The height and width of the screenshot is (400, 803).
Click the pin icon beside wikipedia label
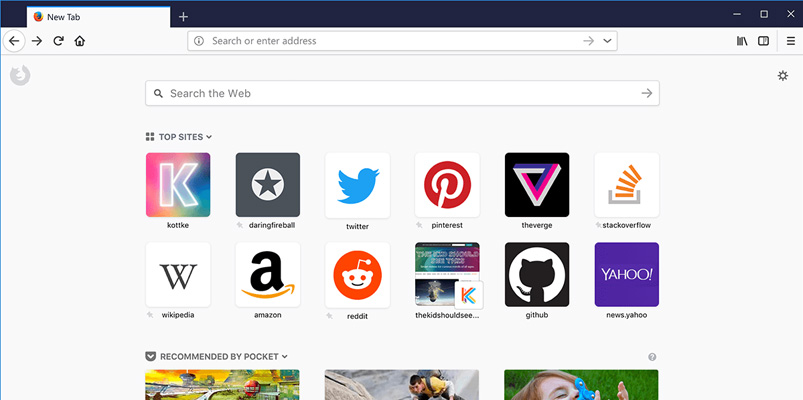pyautogui.click(x=150, y=314)
